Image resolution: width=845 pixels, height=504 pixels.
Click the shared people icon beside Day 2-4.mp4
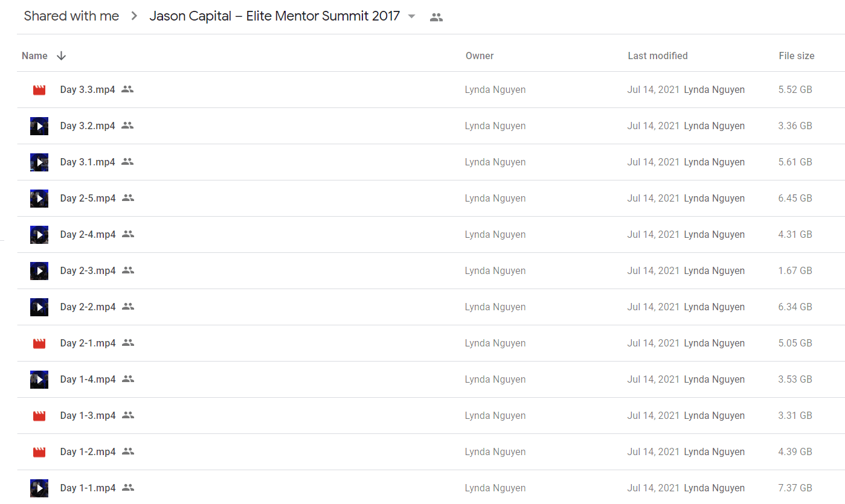[127, 234]
